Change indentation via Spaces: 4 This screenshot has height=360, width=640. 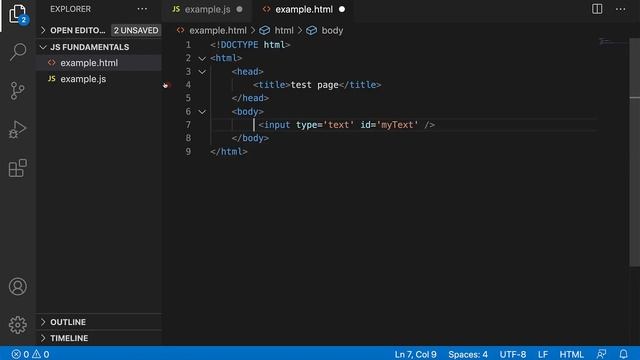(x=468, y=354)
